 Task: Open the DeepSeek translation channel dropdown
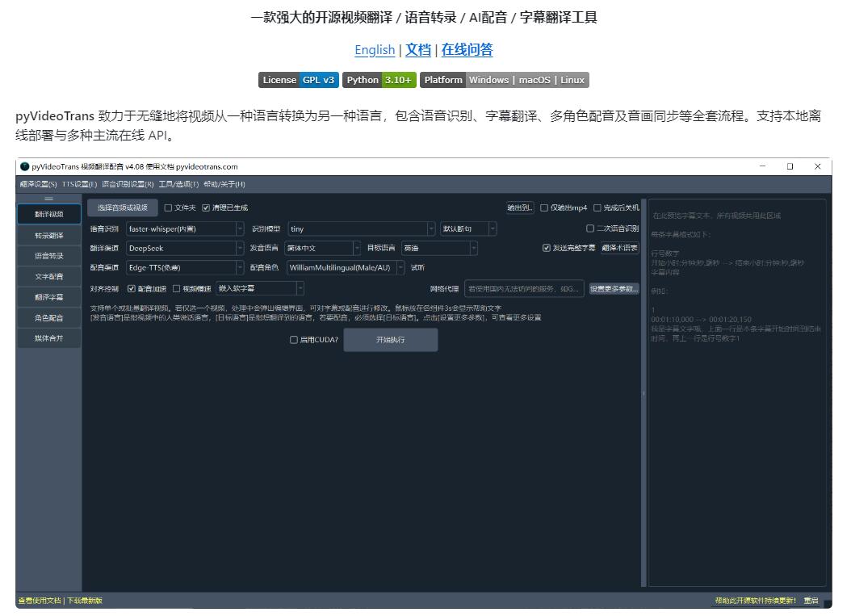[185, 249]
